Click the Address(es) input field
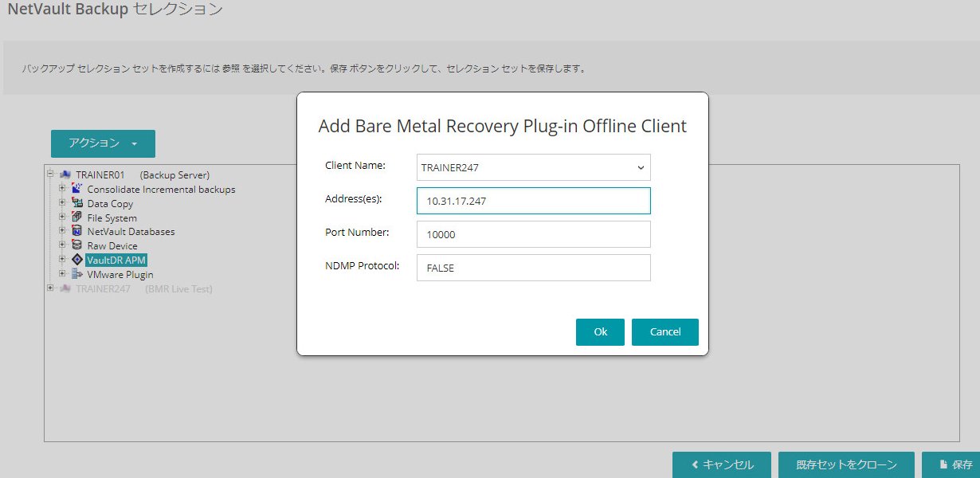The image size is (980, 478). (x=534, y=201)
